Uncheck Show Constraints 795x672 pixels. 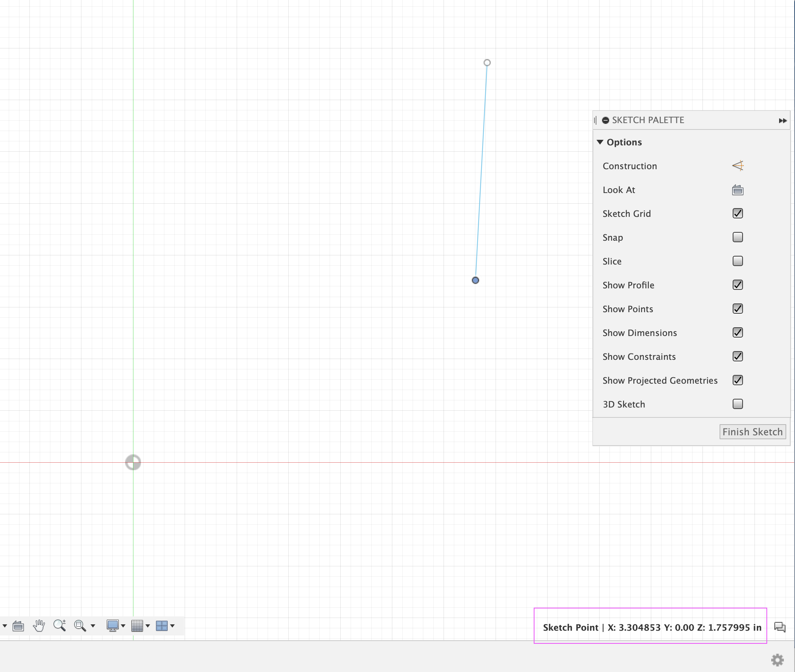pyautogui.click(x=737, y=356)
